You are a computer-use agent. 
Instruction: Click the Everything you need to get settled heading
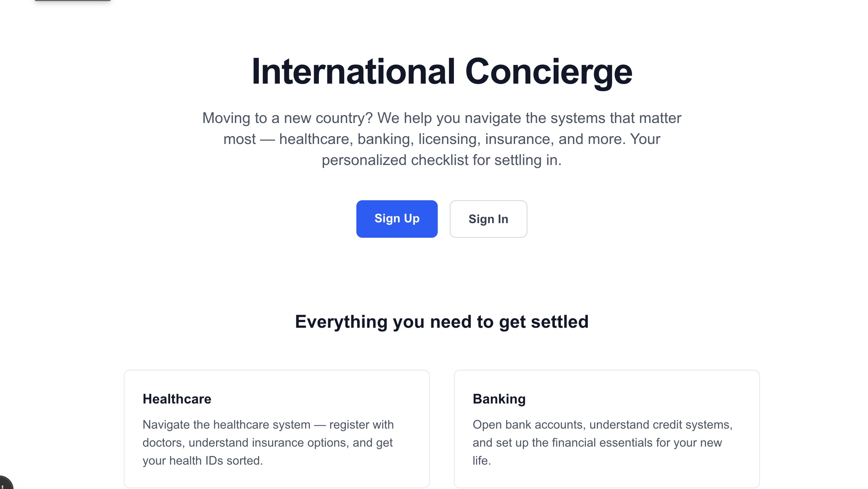click(x=442, y=321)
